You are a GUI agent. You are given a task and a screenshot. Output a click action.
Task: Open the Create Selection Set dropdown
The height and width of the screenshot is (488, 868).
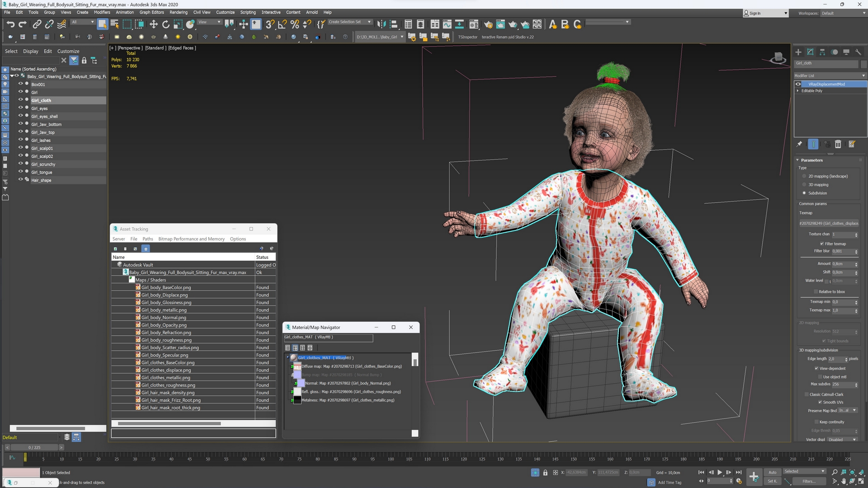coord(349,22)
